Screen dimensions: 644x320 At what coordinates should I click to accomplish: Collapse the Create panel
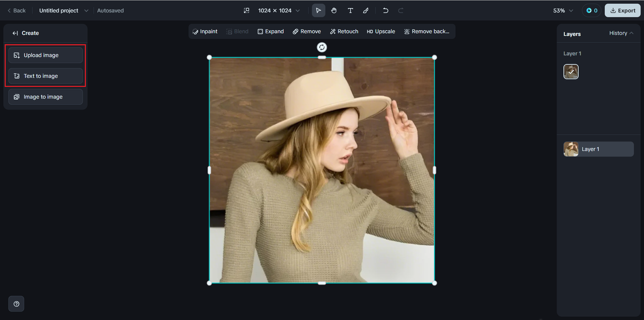point(15,33)
